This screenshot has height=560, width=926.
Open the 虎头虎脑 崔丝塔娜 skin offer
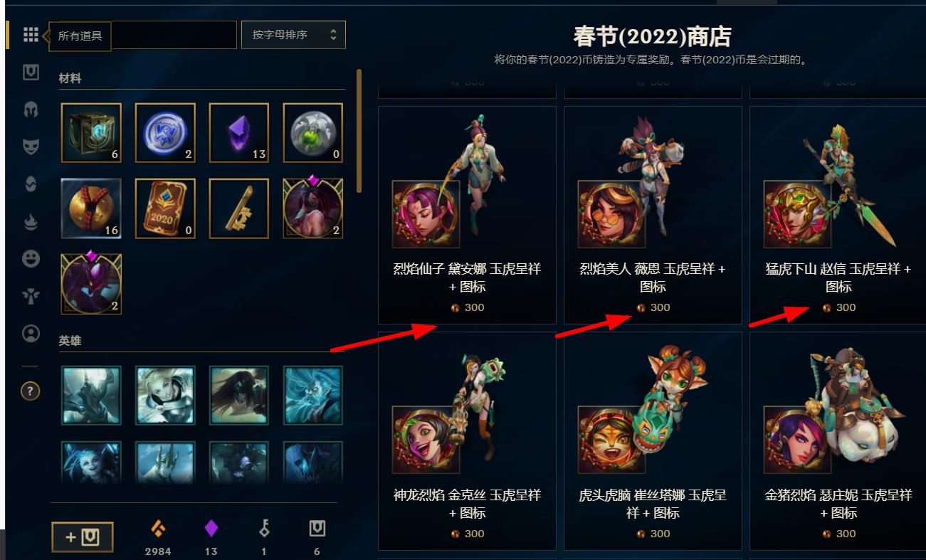click(653, 441)
